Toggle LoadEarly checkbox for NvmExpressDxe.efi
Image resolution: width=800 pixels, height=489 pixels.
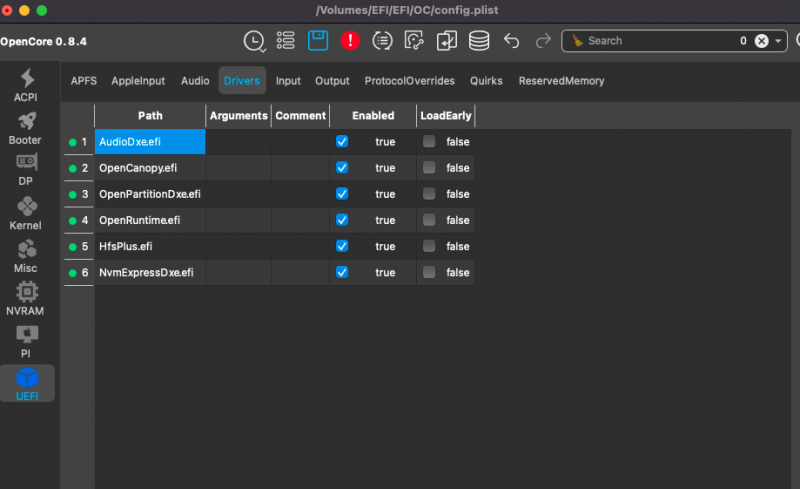point(429,272)
